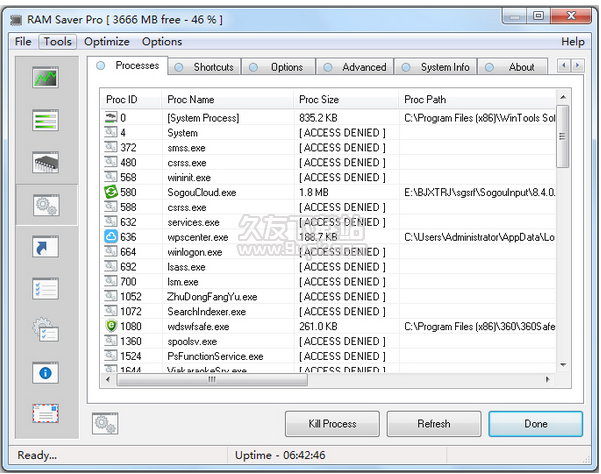Image resolution: width=601 pixels, height=474 pixels.
Task: Select the gears processes sidebar icon
Action: point(46,205)
